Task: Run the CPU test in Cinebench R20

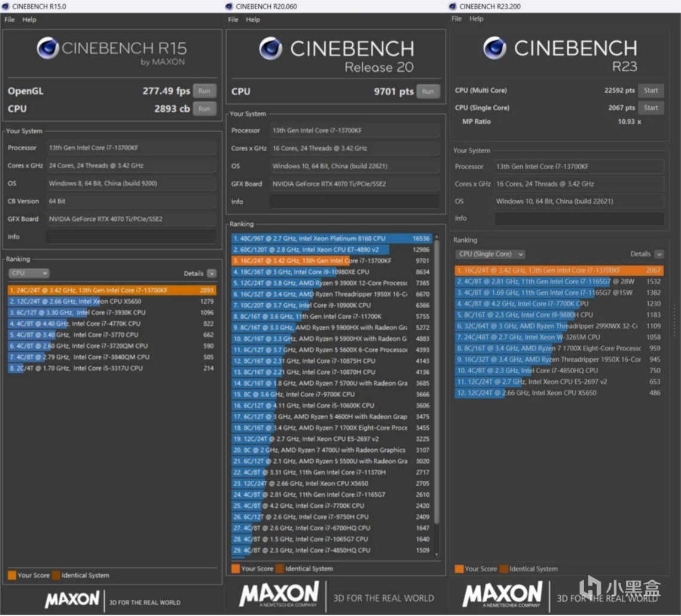Action: [x=428, y=92]
